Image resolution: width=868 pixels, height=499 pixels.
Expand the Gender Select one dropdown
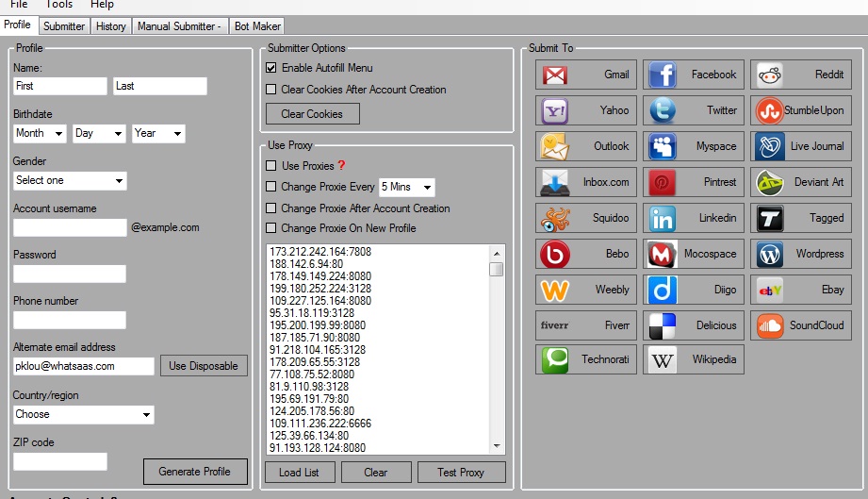pos(70,180)
